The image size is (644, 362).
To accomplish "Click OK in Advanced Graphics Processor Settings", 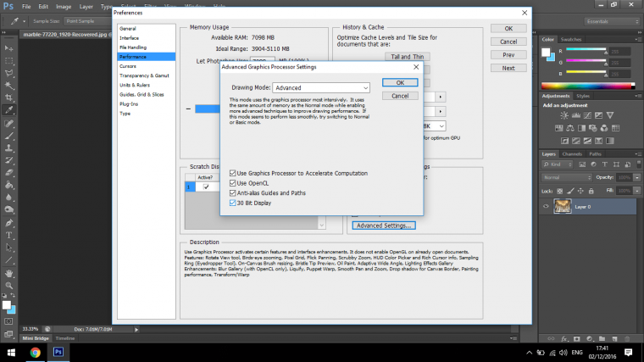I will coord(400,82).
